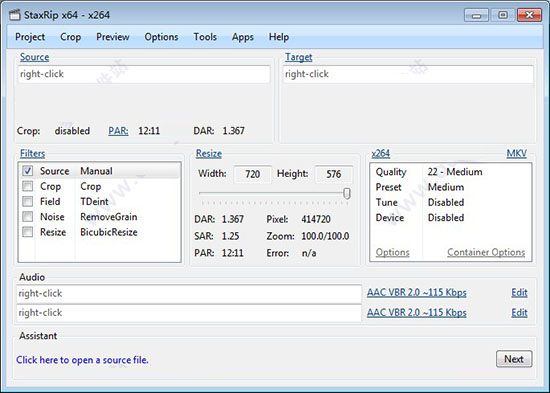The image size is (550, 393).
Task: Select the BicubicResize filter name
Action: [109, 232]
